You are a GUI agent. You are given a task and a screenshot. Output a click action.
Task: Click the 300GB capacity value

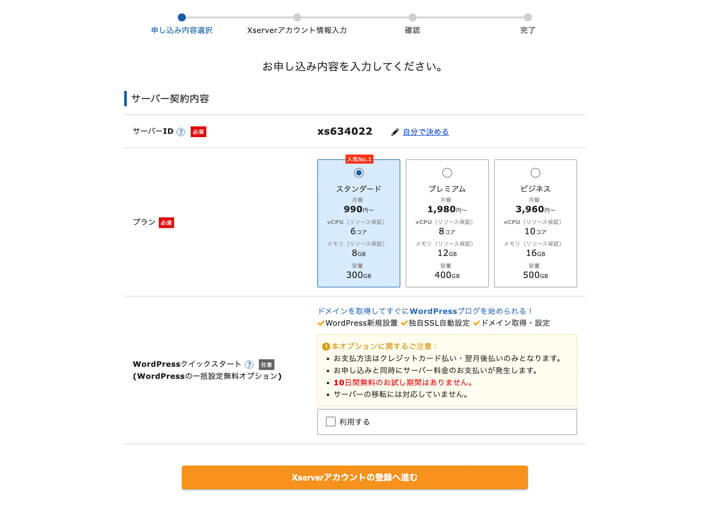pyautogui.click(x=359, y=275)
